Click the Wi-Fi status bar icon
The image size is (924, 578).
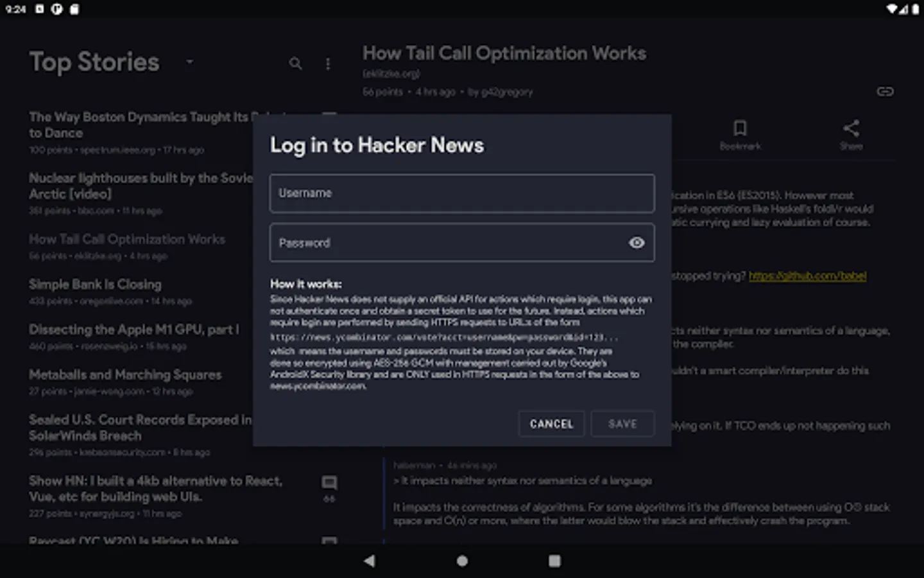pyautogui.click(x=892, y=9)
